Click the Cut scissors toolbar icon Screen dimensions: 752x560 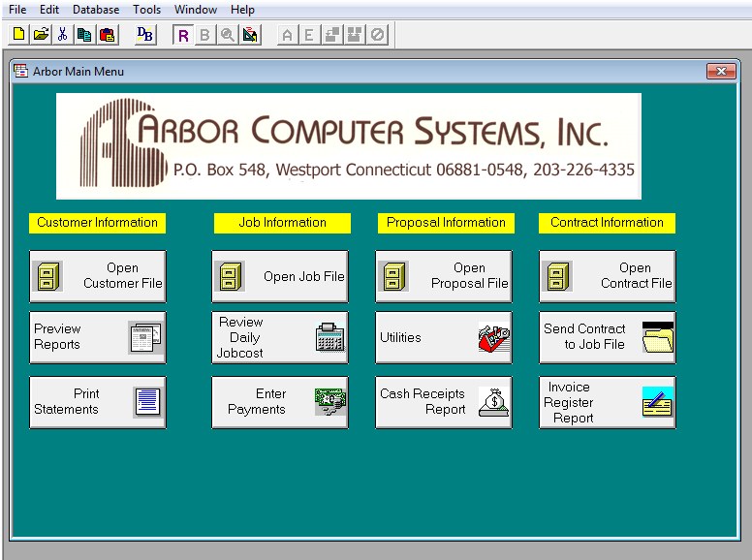point(62,35)
